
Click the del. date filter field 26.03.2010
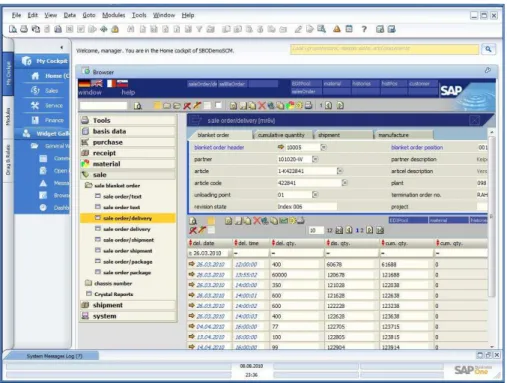click(209, 253)
